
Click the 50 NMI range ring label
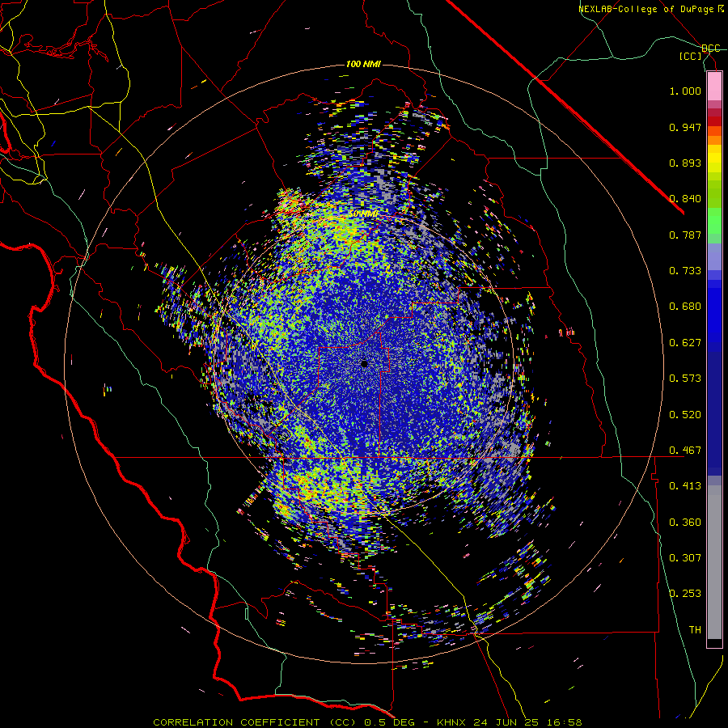click(363, 214)
